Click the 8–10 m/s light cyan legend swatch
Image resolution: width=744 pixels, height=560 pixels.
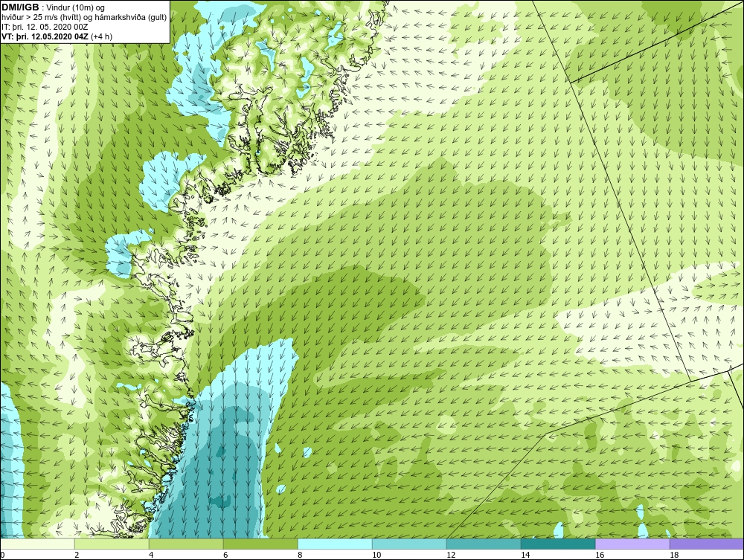(335, 544)
